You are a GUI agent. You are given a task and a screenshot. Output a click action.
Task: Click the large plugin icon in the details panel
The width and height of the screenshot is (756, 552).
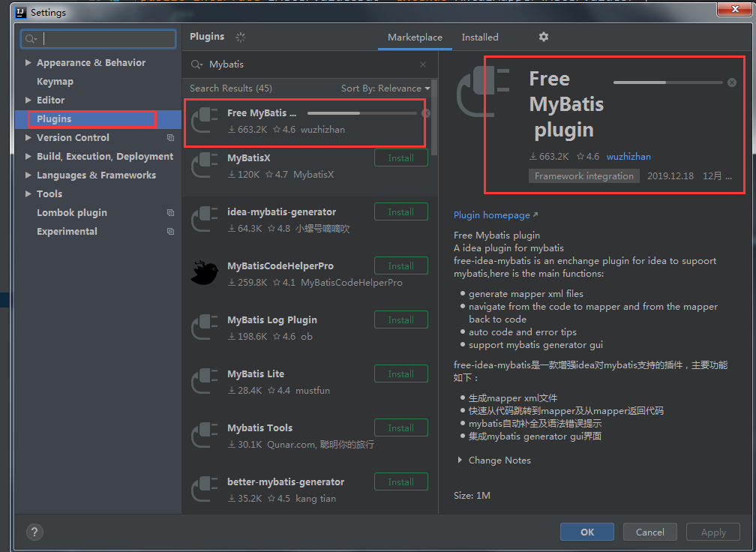483,91
